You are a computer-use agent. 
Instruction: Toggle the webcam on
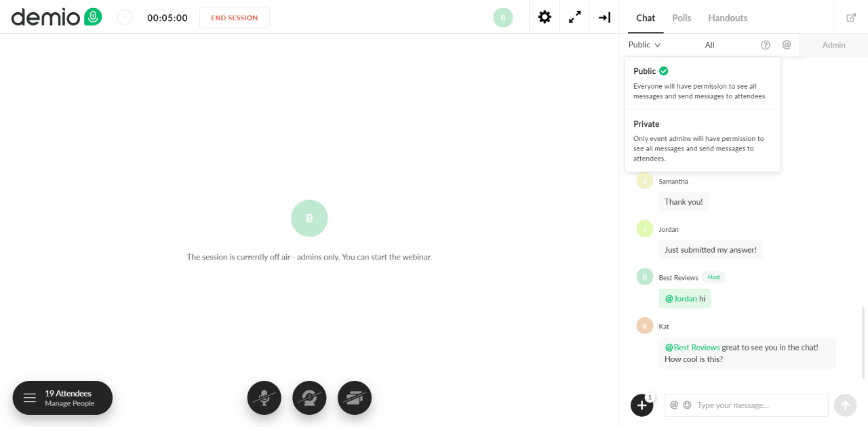[x=309, y=398]
